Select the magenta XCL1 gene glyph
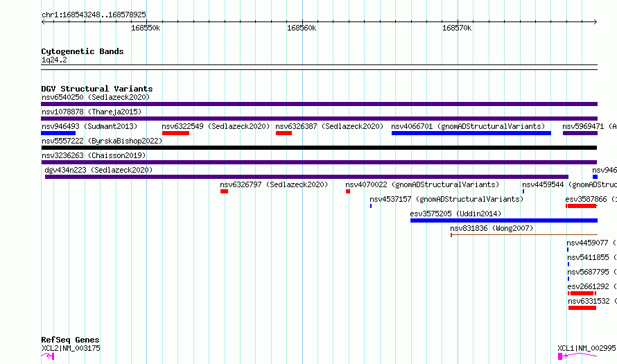Image resolution: width=617 pixels, height=364 pixels. coord(577,356)
